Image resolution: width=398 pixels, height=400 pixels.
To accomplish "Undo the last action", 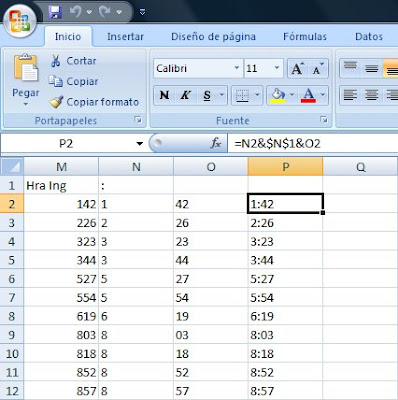I will point(76,12).
